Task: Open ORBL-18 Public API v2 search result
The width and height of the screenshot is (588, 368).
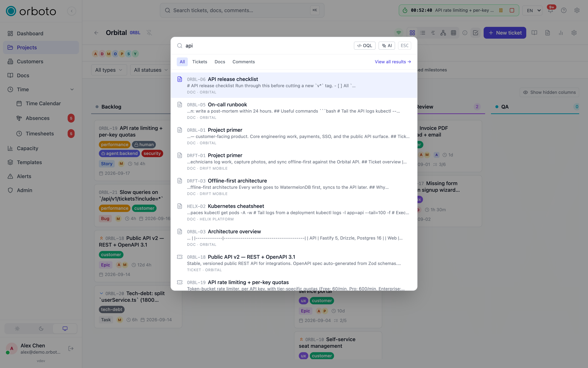Action: pos(294,263)
